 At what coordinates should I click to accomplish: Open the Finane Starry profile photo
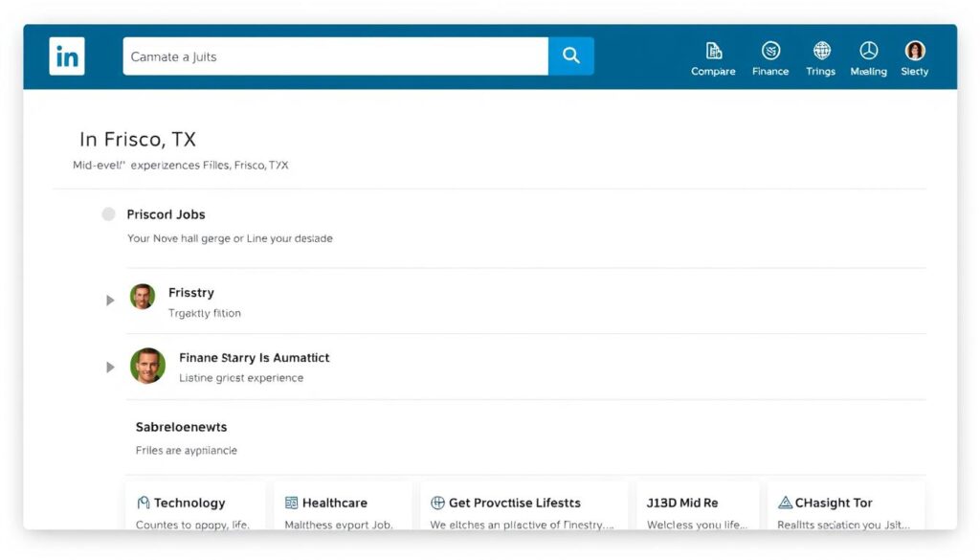(147, 366)
